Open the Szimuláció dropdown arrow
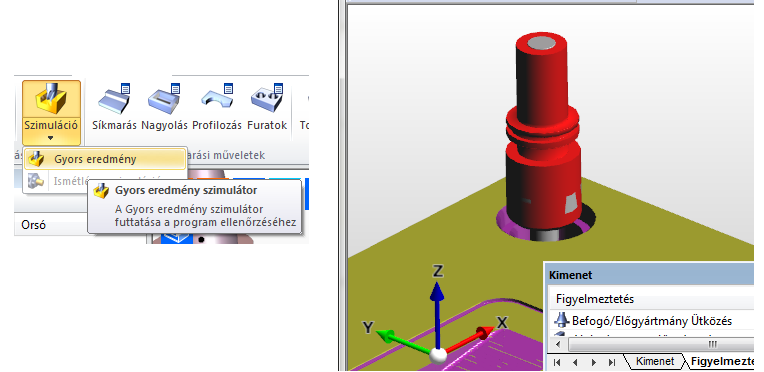Screen dimensions: 764x372 (x=51, y=138)
